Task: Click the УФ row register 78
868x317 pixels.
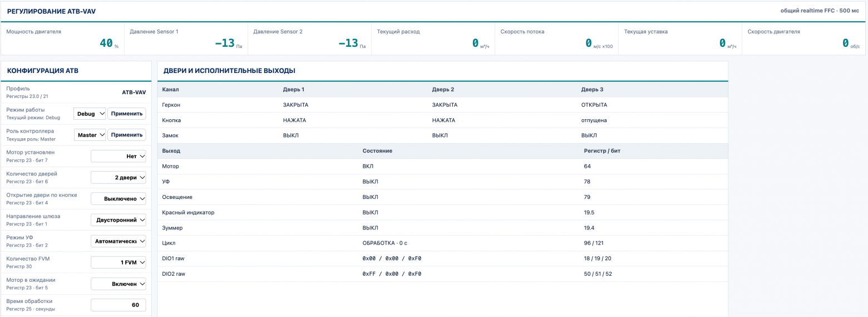Action: point(587,182)
